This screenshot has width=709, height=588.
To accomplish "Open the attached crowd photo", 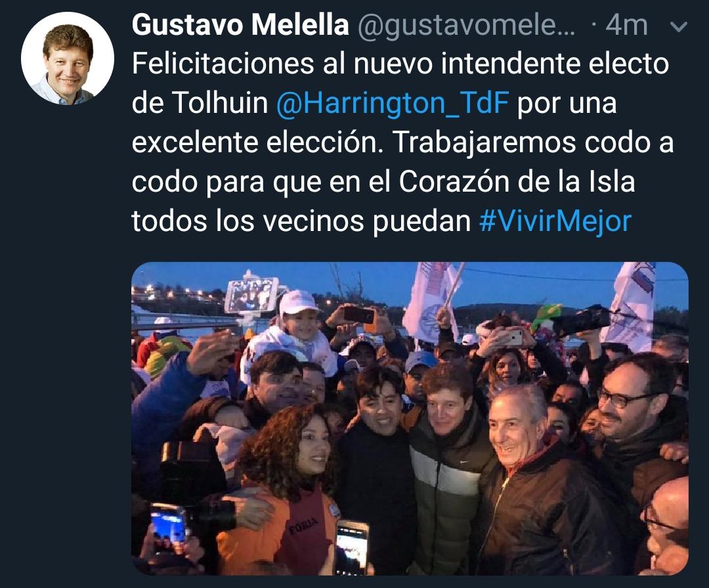I will (410, 419).
